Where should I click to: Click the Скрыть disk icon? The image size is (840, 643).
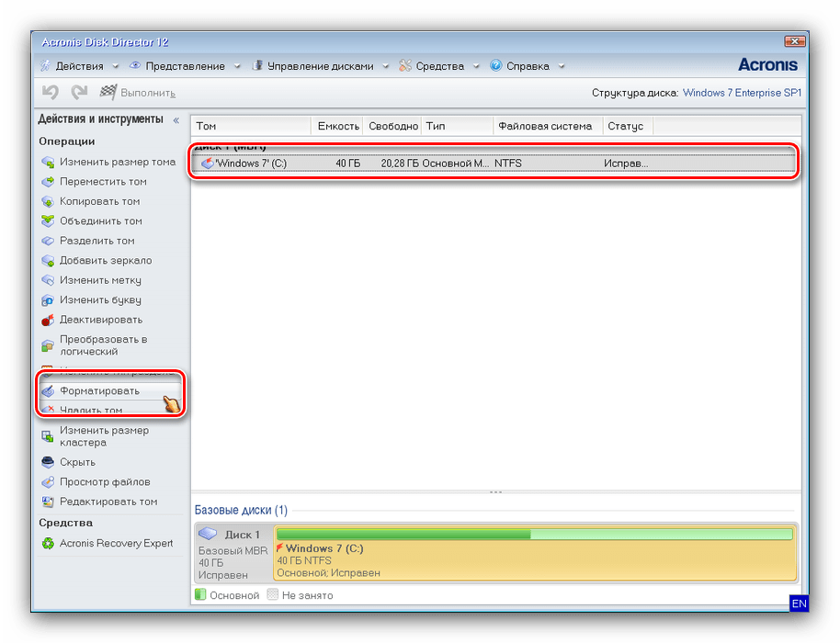click(x=48, y=462)
